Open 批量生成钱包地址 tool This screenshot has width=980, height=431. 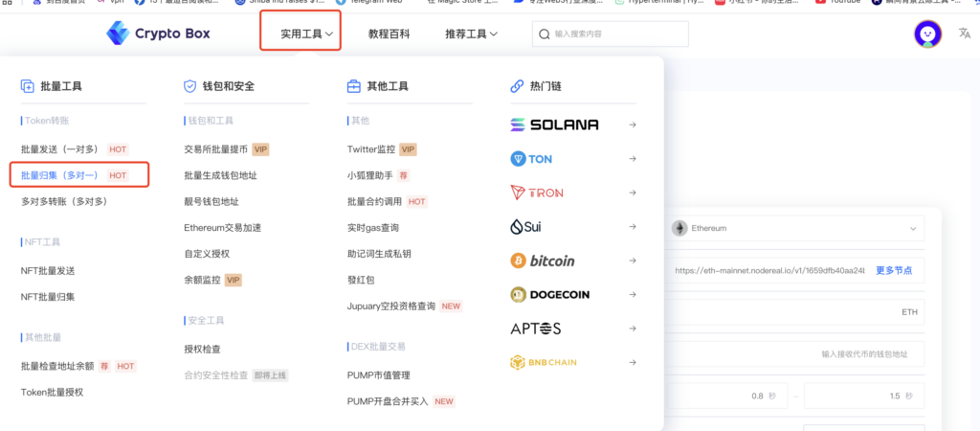(220, 176)
